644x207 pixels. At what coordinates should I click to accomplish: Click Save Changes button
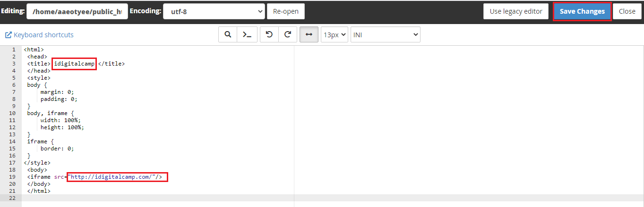(582, 11)
